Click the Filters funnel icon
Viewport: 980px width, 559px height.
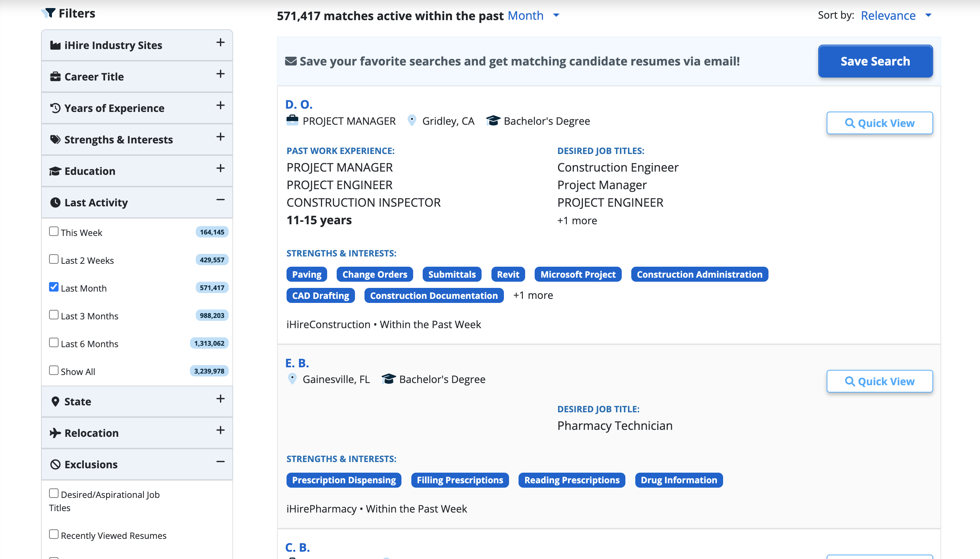49,13
